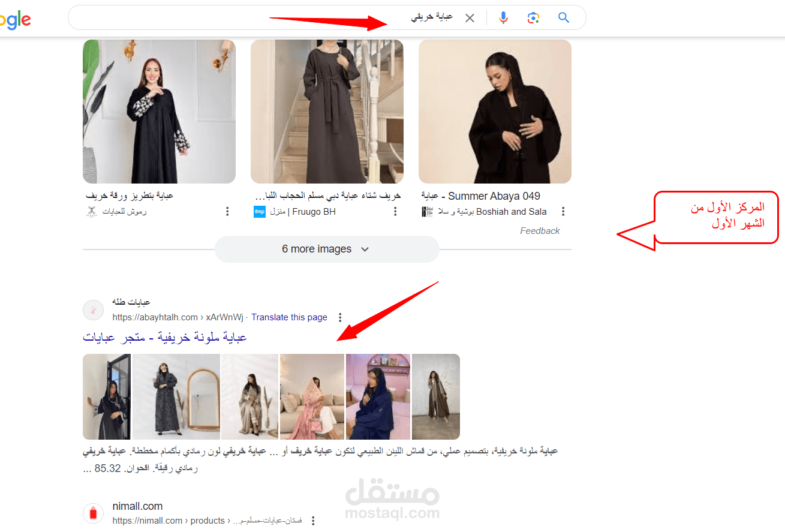Open the three-dot menu on the Summer Abaya result
The image size is (785, 532).
[x=563, y=211]
